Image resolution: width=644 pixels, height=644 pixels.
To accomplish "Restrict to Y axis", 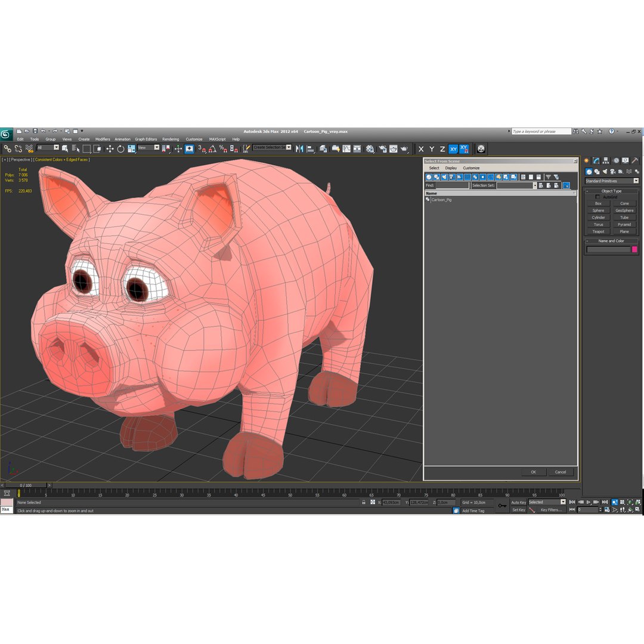I will click(x=432, y=149).
